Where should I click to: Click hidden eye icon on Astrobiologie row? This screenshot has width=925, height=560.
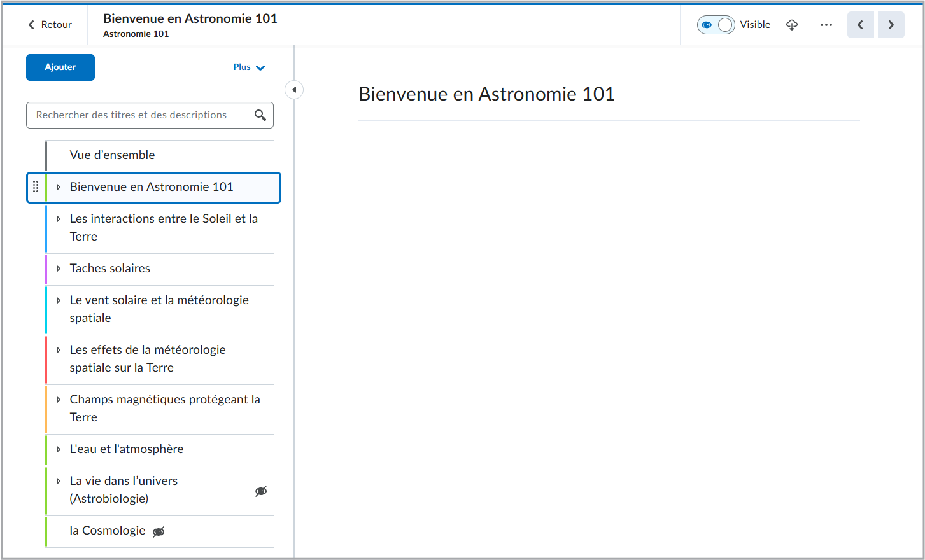click(261, 491)
